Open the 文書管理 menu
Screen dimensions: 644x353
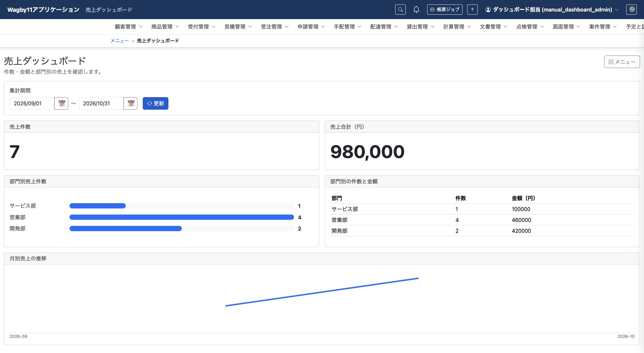click(493, 27)
